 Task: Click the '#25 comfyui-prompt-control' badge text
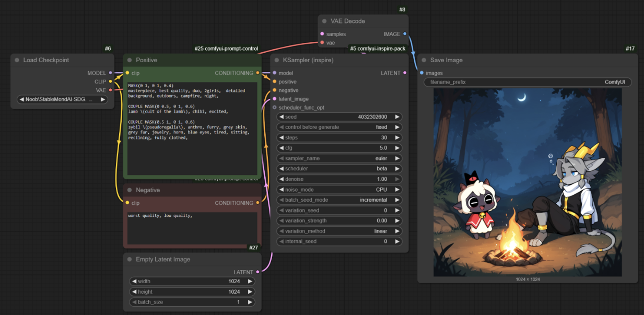(226, 49)
